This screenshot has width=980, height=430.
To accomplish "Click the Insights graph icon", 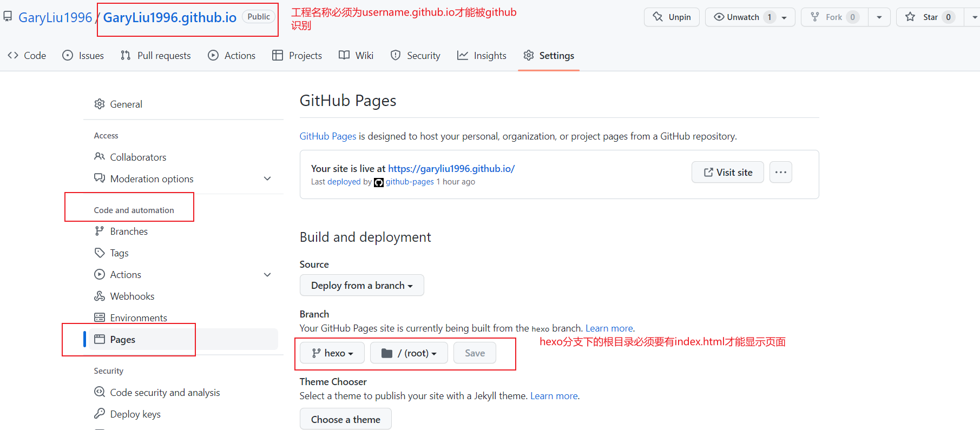I will tap(463, 55).
